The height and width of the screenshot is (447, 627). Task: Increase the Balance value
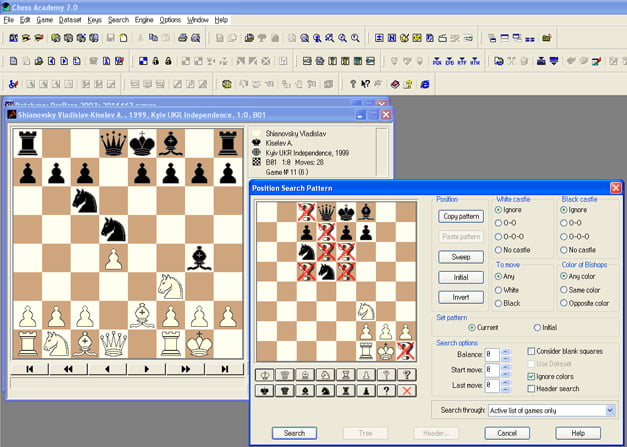(x=505, y=351)
